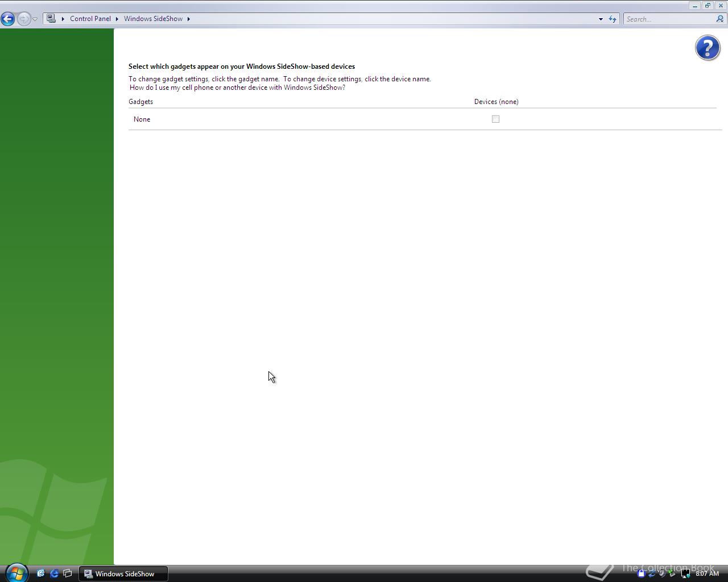Image resolution: width=728 pixels, height=582 pixels.
Task: Launch the first Quick Launch icon next to Start
Action: 40,573
